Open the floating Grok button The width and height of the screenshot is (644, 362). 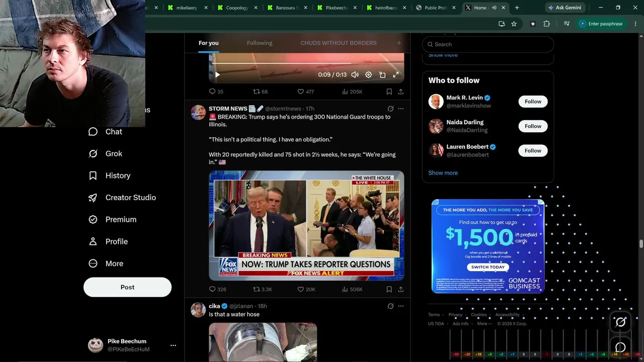pyautogui.click(x=620, y=322)
